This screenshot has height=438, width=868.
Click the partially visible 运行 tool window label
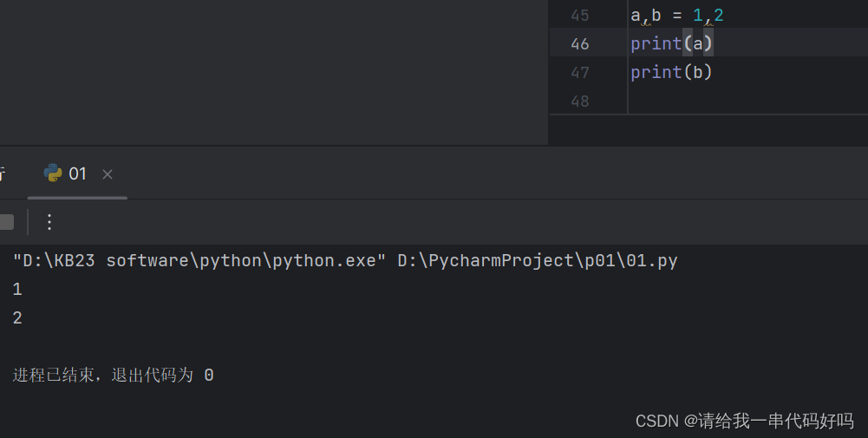coord(3,173)
